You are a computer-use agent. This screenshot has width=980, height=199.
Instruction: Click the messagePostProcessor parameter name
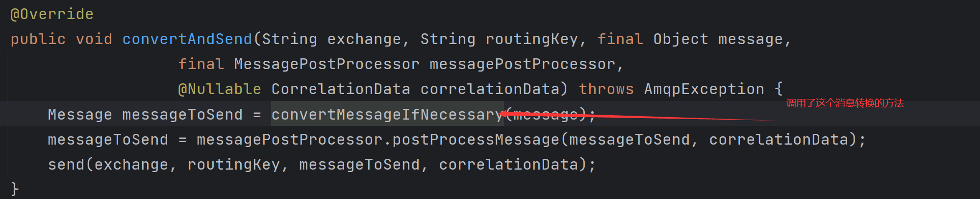click(x=522, y=64)
